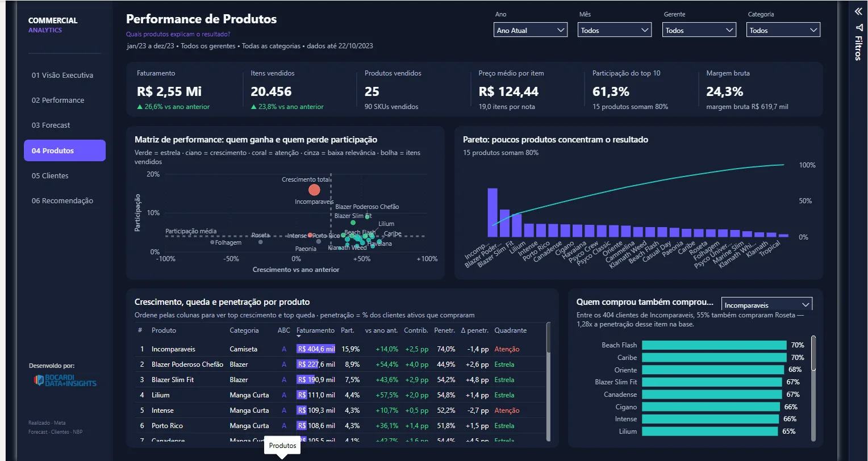Sort table by vs ano ant. column
Screen dimensions: 868x461
(381, 330)
